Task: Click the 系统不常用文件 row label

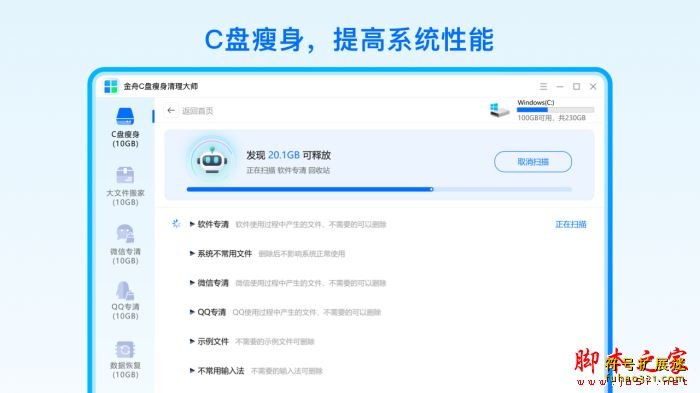Action: [x=225, y=254]
